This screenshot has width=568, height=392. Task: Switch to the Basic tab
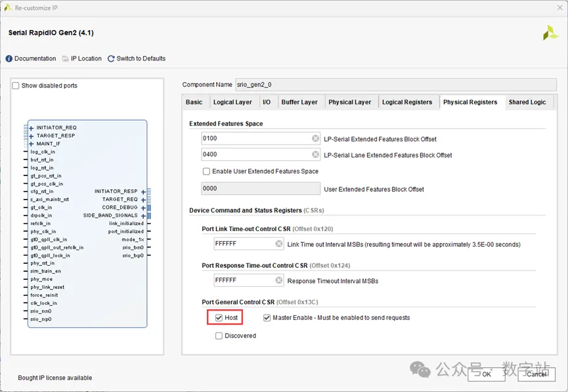point(194,102)
